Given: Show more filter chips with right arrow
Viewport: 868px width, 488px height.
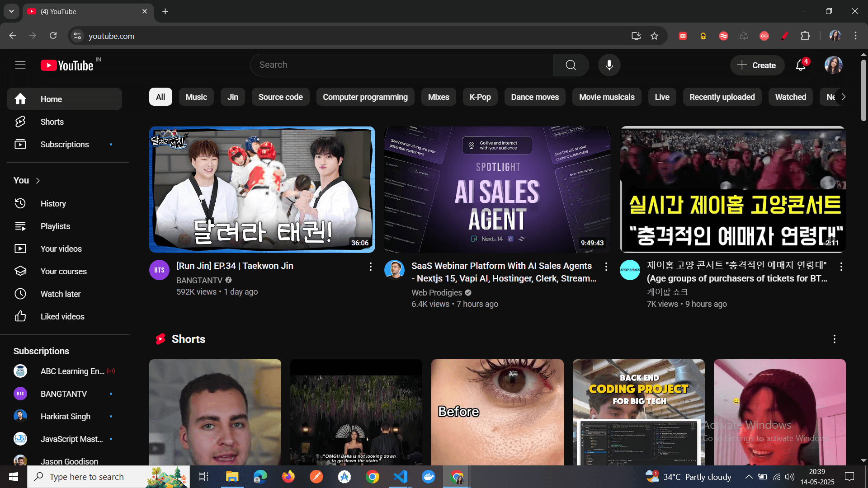Looking at the screenshot, I should click(843, 97).
